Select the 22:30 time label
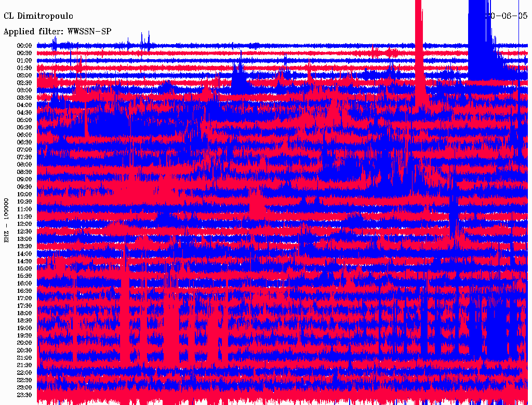The image size is (532, 405). 24,380
